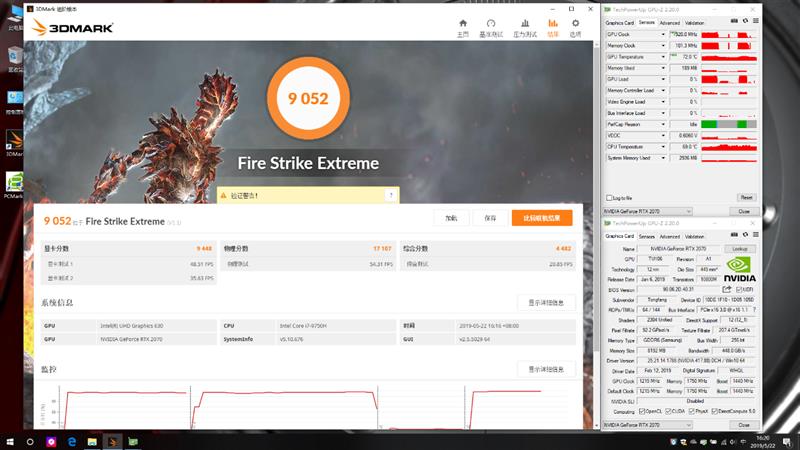The image size is (800, 450).
Task: Click refresh icon in Sensors GPU-Z window
Action: pyautogui.click(x=745, y=21)
